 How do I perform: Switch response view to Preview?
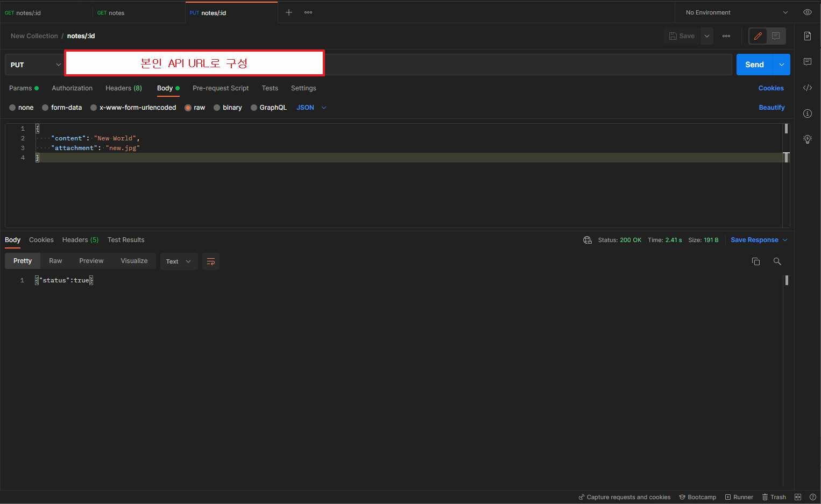(91, 261)
